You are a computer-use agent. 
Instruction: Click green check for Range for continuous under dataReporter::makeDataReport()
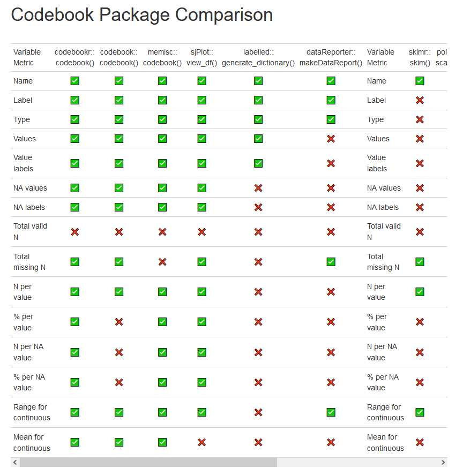pos(331,412)
